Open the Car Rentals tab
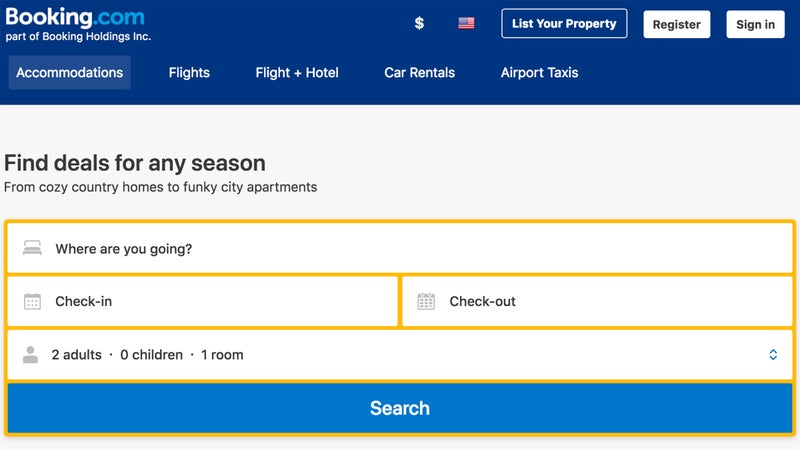 [419, 72]
